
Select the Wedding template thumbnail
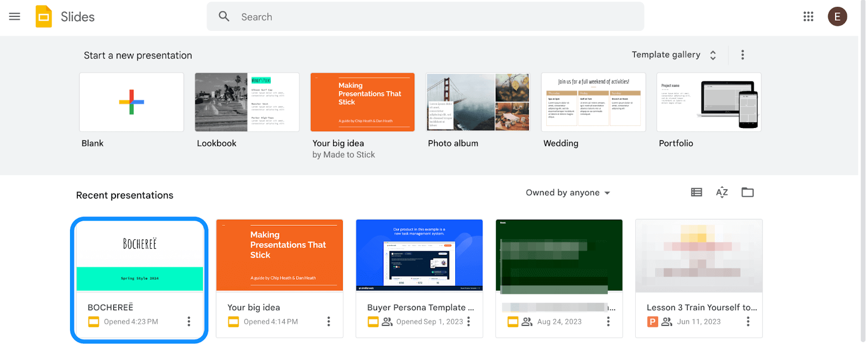coord(593,102)
